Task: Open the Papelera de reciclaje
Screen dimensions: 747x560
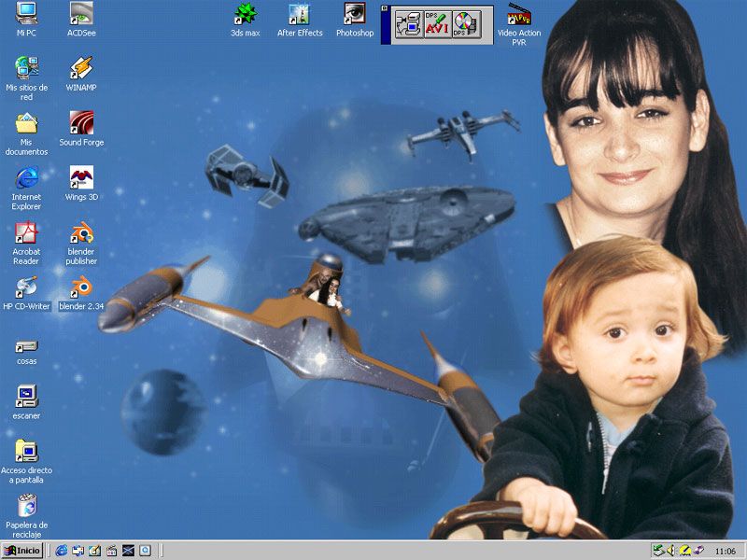Action: [x=27, y=516]
